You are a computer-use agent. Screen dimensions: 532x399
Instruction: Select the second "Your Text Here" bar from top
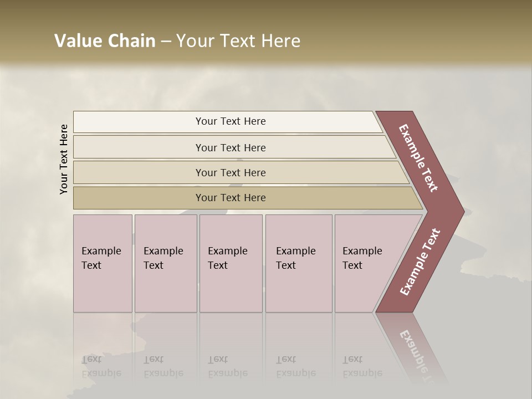230,147
